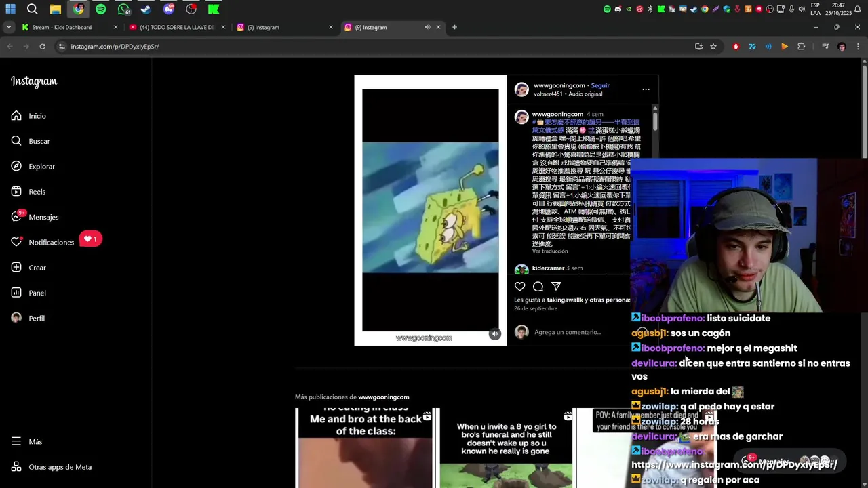Click the install app icon in address bar
The image size is (868, 488).
coord(698,47)
